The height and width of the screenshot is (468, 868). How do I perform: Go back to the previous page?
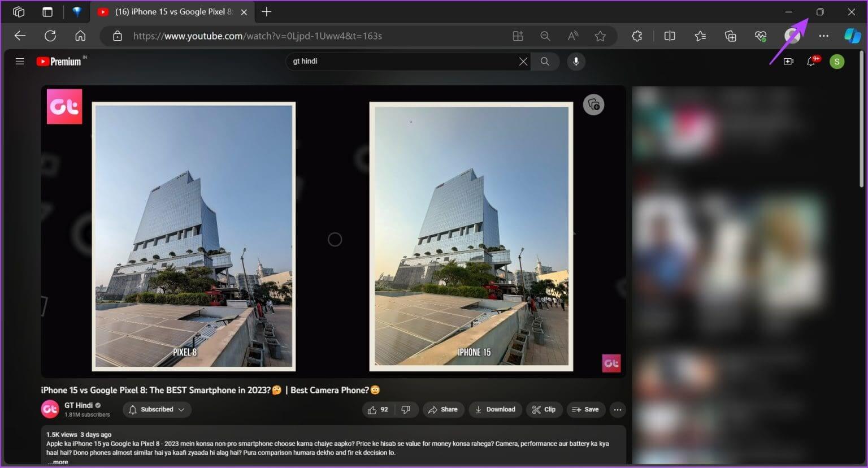20,36
